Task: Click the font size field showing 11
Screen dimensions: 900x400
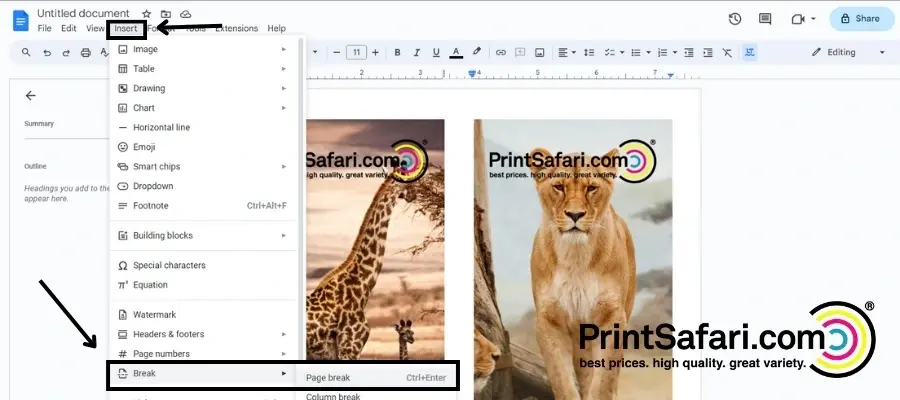Action: (x=356, y=52)
